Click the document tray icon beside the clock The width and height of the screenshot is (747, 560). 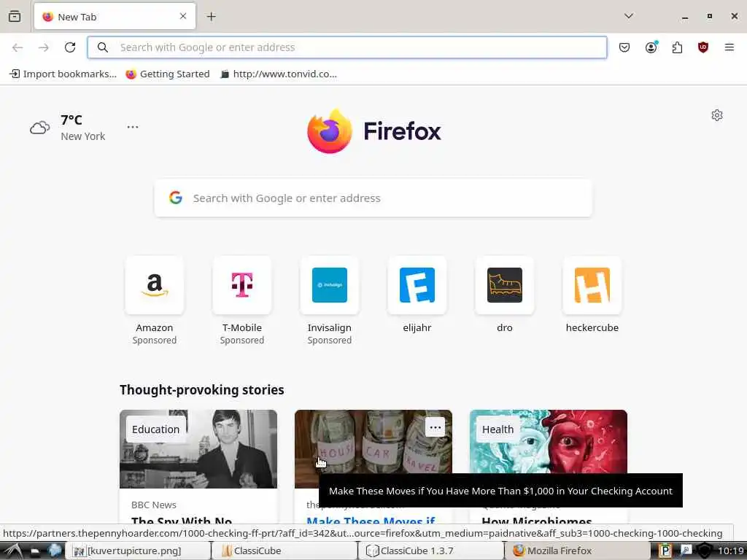686,551
